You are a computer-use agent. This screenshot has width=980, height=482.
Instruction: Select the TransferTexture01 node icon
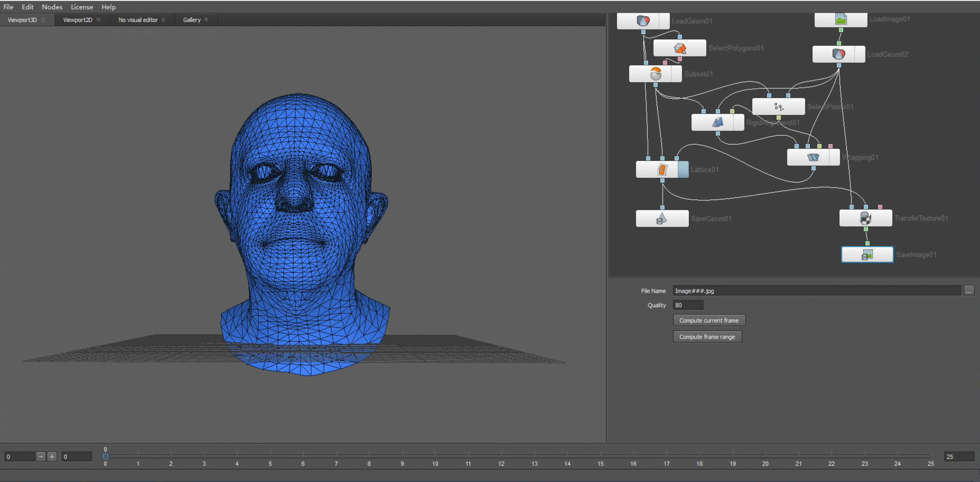point(865,218)
